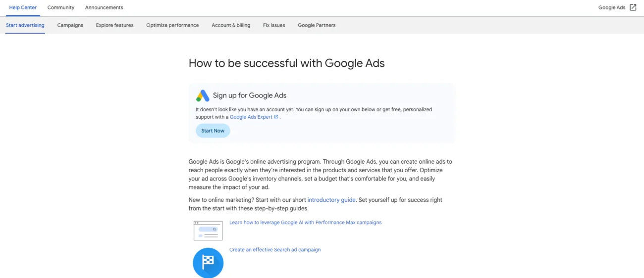This screenshot has height=278, width=644.
Task: Open the Explore features section
Action: [x=115, y=25]
